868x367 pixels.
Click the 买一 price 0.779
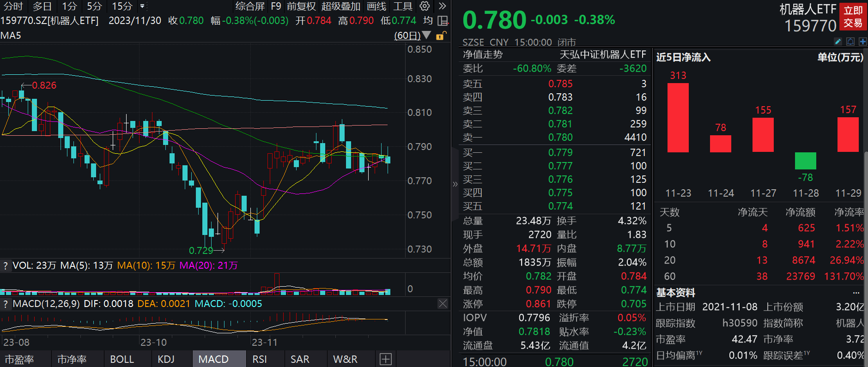[560, 152]
